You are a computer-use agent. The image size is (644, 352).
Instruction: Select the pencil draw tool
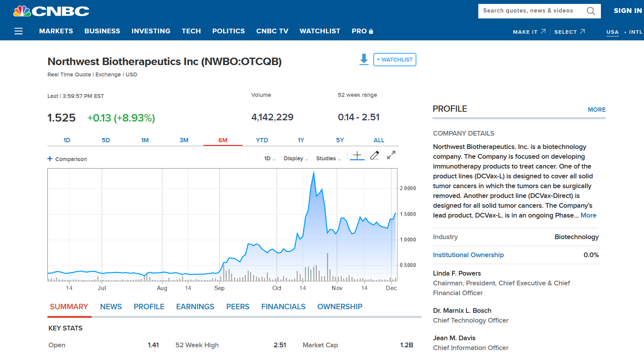coord(374,155)
